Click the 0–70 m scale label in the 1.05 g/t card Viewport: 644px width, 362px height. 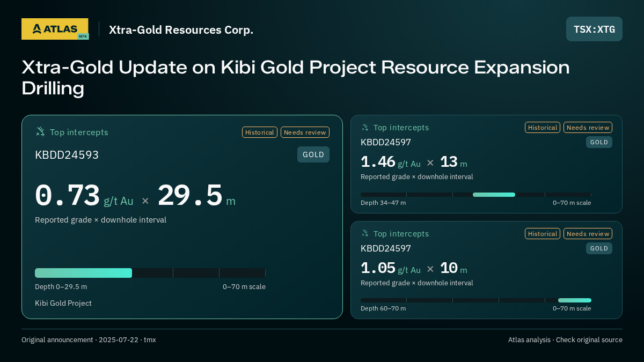572,308
